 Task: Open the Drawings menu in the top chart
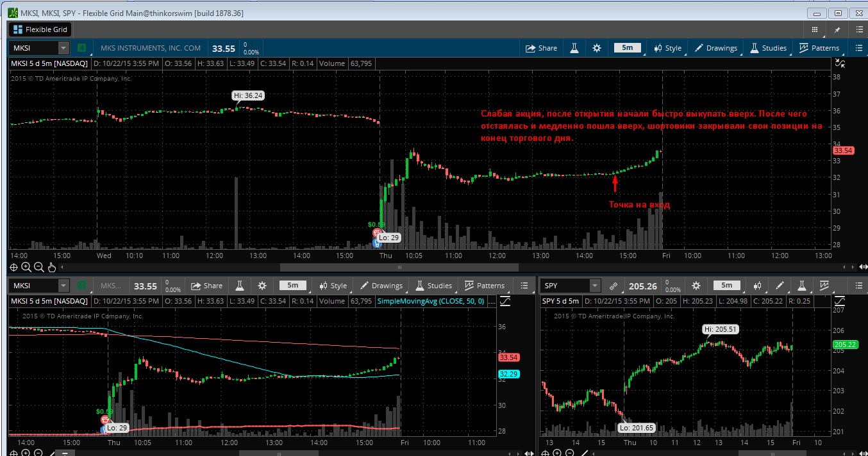point(716,48)
